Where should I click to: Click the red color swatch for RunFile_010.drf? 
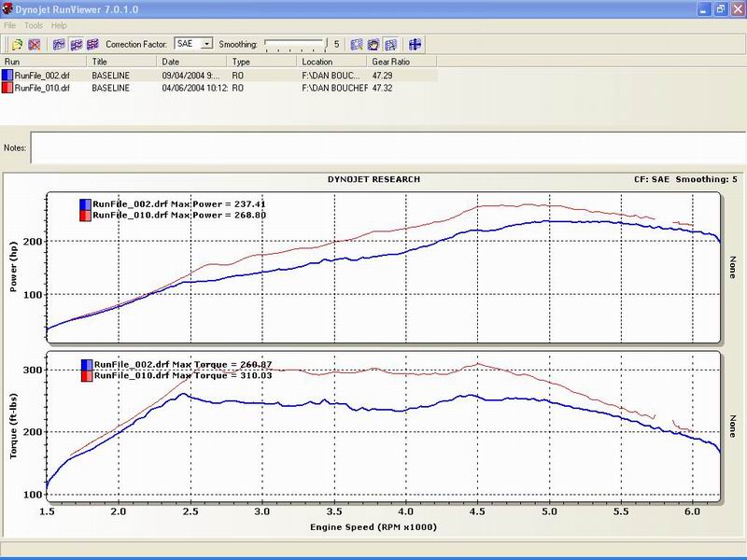tap(7, 87)
